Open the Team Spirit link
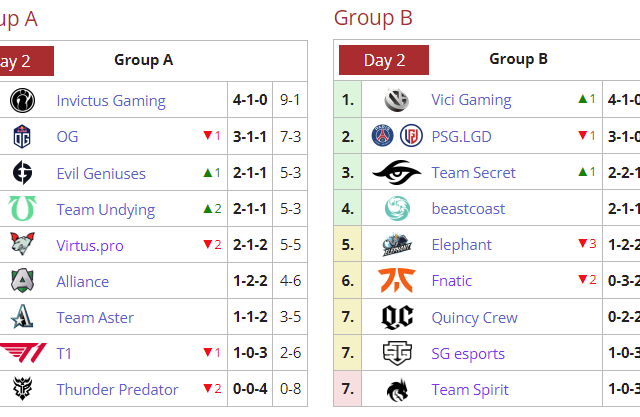 point(470,390)
